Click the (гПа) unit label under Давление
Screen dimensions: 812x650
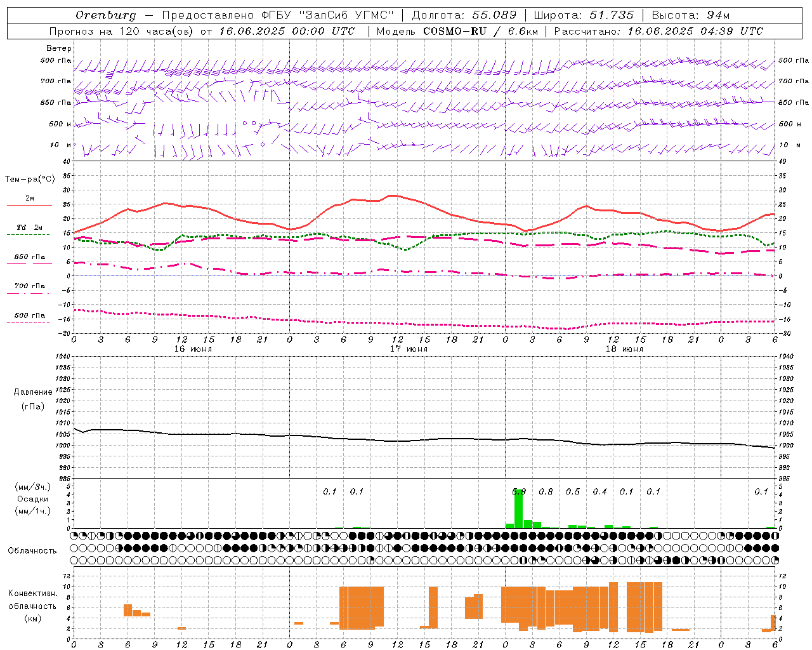click(33, 406)
